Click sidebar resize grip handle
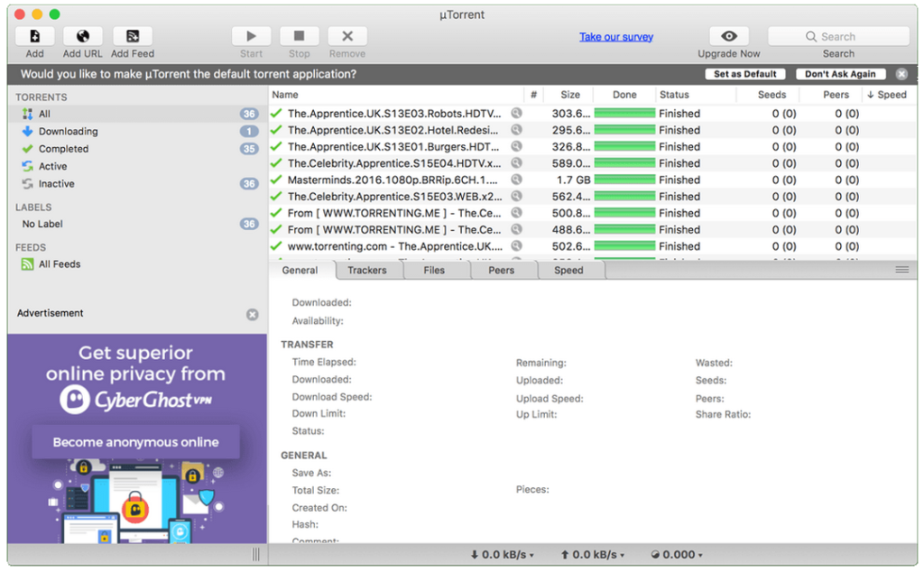924x572 pixels. tap(255, 554)
